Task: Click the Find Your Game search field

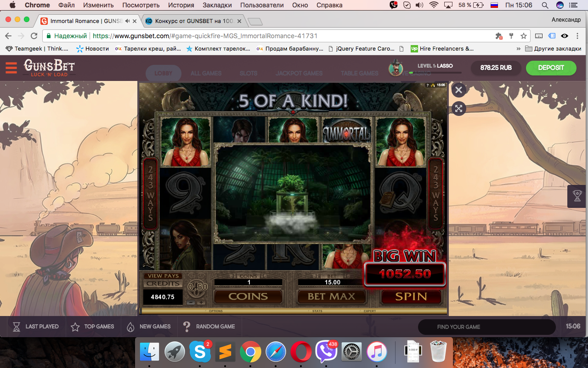Action: coord(486,327)
